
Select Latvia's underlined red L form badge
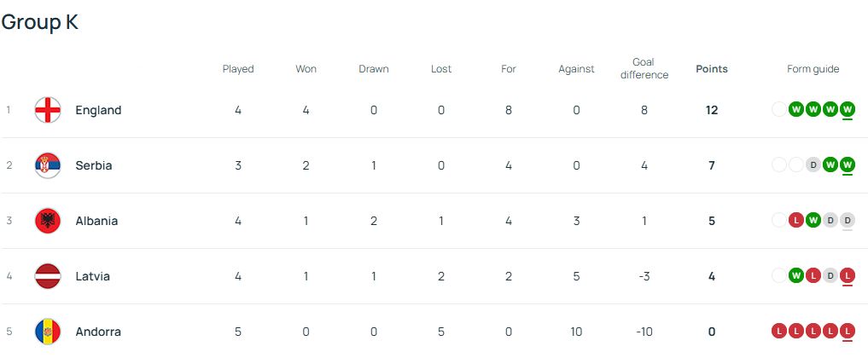point(847,275)
